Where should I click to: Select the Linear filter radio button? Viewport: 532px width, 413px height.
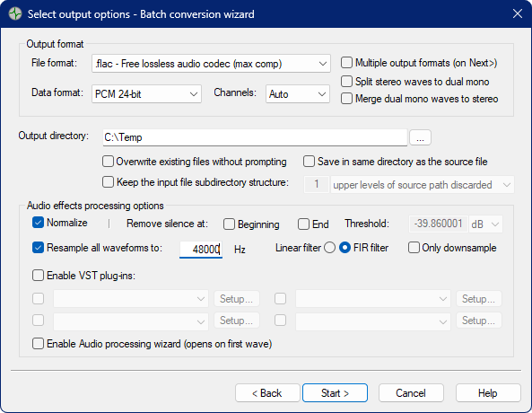coord(329,248)
